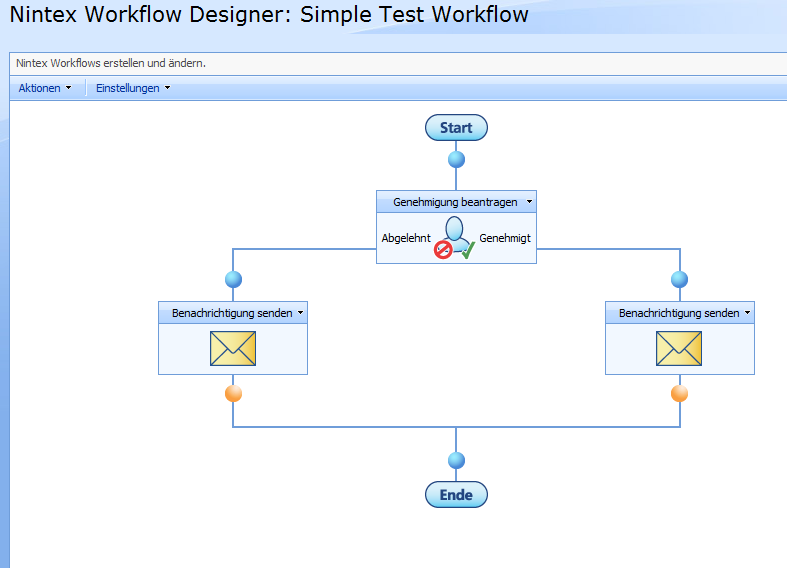This screenshot has width=787, height=568.
Task: Click the approval user icon in Genehmigung beantragen
Action: 456,238
